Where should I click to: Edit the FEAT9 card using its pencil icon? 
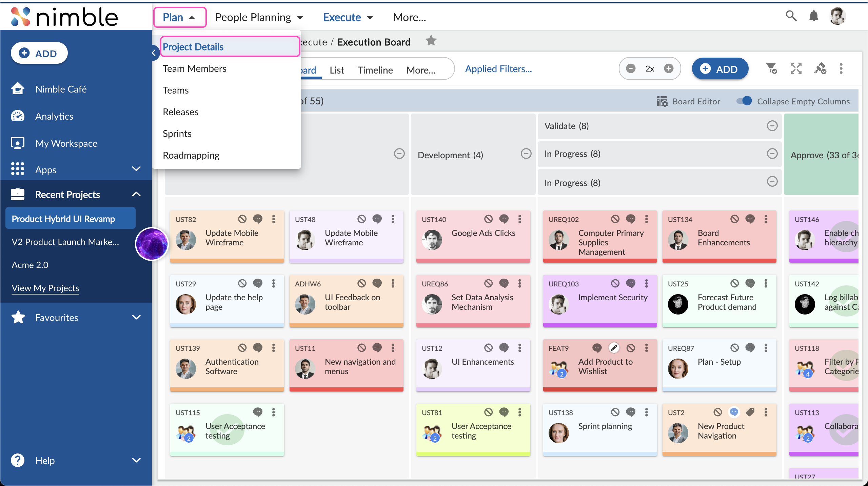click(614, 348)
